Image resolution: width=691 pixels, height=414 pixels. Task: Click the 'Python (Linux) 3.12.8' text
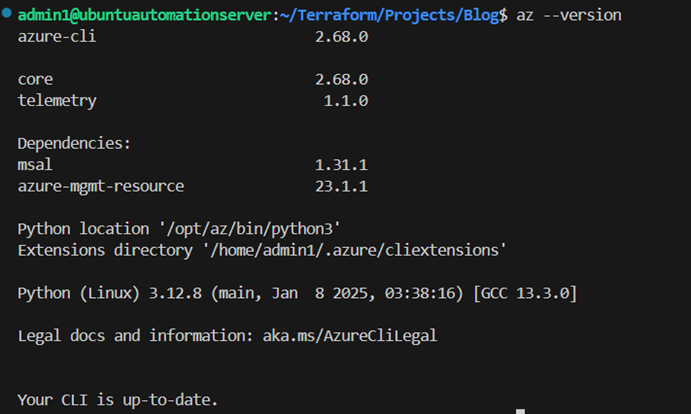[110, 293]
